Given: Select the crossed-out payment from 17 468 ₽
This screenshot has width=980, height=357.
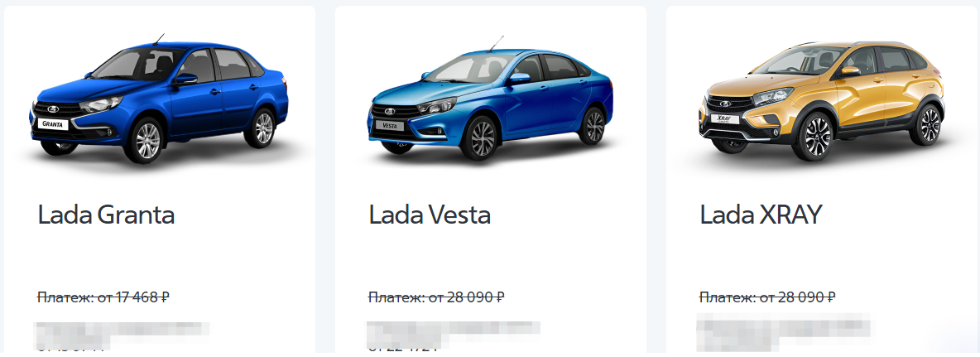Looking at the screenshot, I should pyautogui.click(x=103, y=297).
